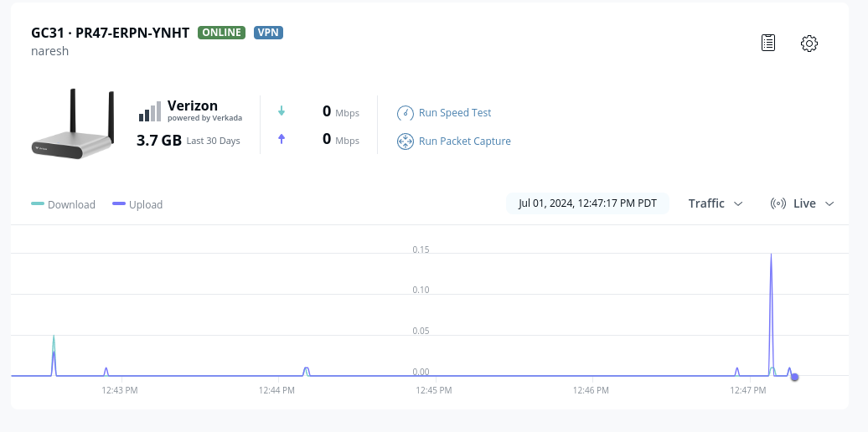Click the packet capture network icon
Image resolution: width=868 pixels, height=432 pixels.
pyautogui.click(x=406, y=141)
